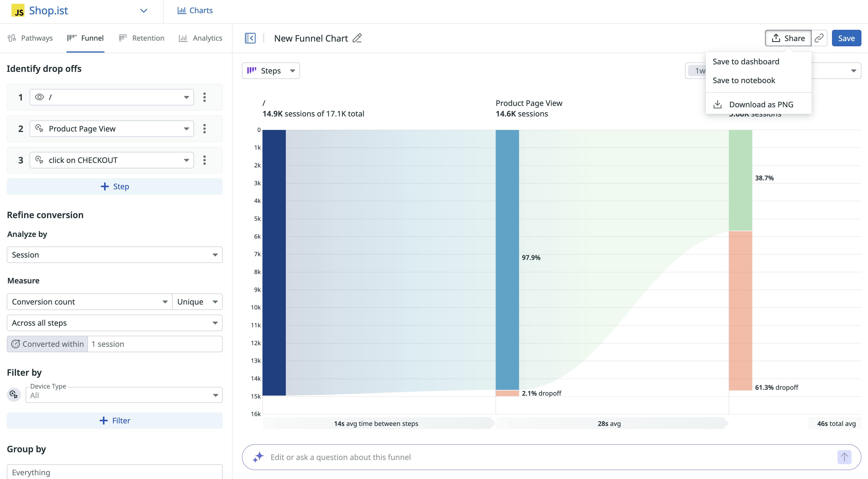Click the event cursor icon beside Device Type filter

(13, 394)
